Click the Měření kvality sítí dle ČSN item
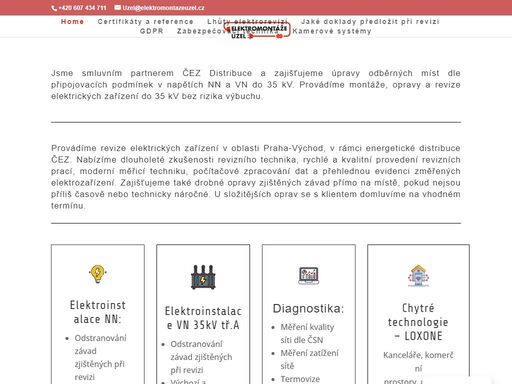Screen dimensions: 512x384 [307, 334]
